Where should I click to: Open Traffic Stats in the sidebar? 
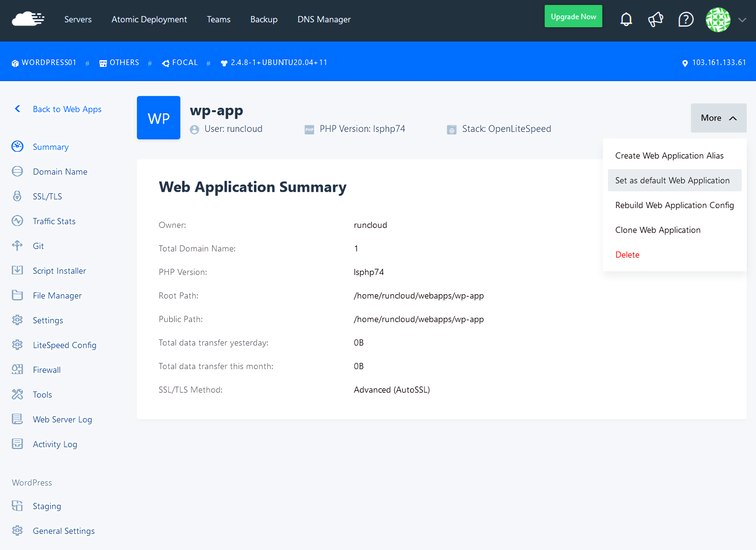[x=54, y=221]
